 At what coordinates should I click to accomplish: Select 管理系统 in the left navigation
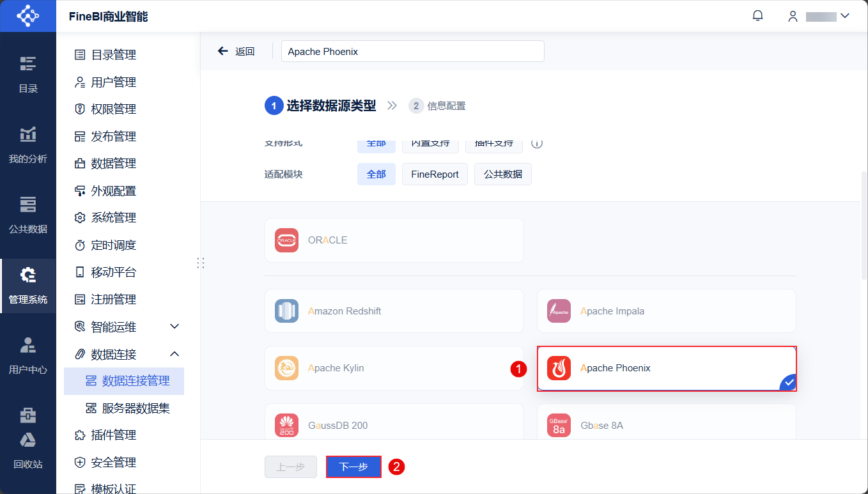tap(28, 286)
